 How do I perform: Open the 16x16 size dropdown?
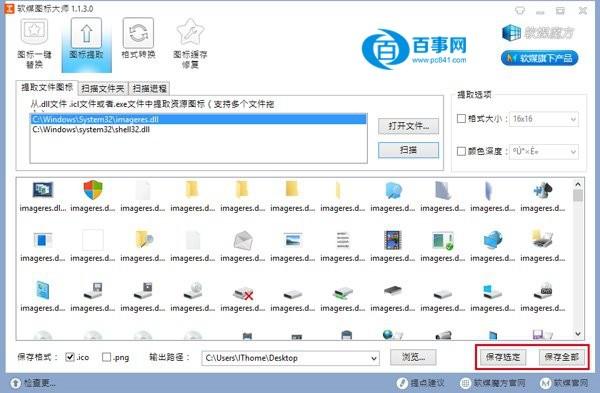point(544,119)
